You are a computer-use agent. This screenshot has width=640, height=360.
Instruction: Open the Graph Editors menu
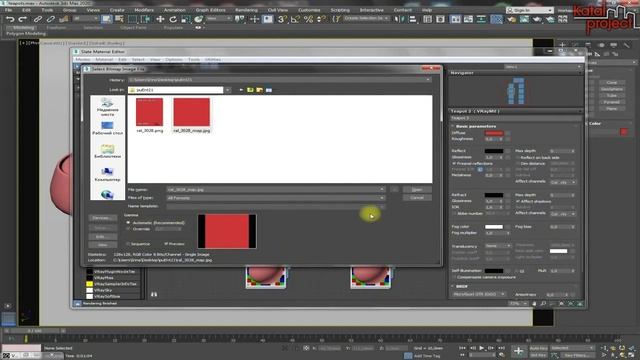pos(211,10)
